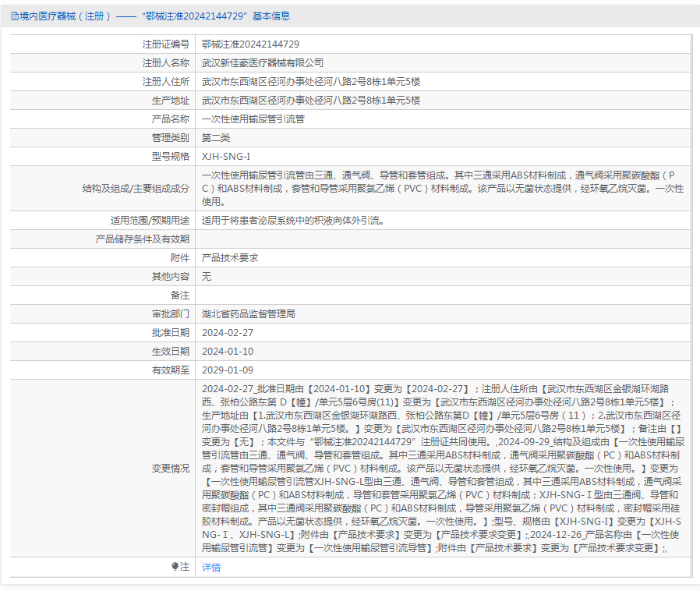Image resolution: width=700 pixels, height=591 pixels.
Task: Click the 生效日期 row label
Action: tap(171, 352)
